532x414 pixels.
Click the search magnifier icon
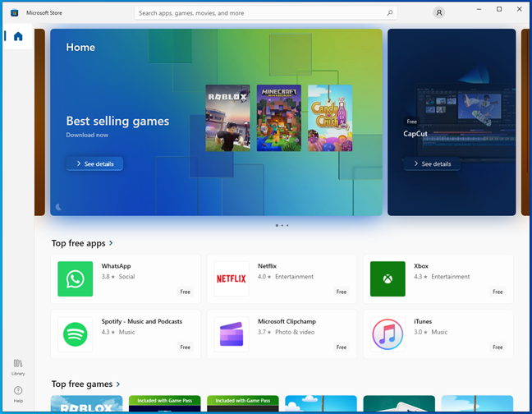pos(390,13)
